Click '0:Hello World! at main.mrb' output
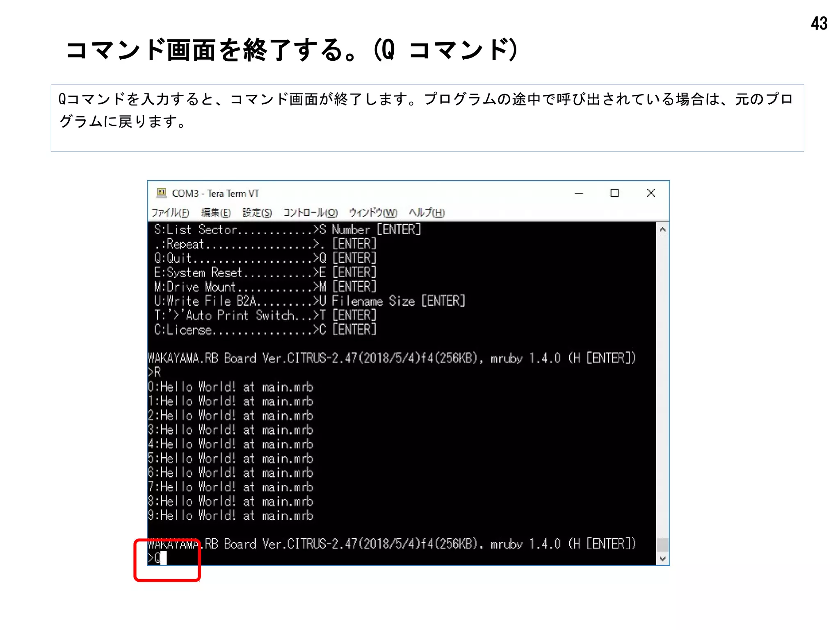 pyautogui.click(x=231, y=387)
